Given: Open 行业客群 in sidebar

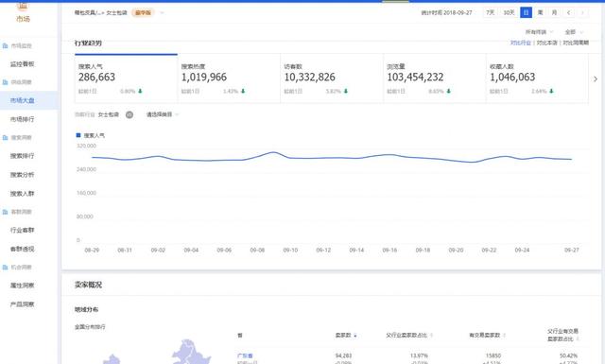Looking at the screenshot, I should pos(23,230).
